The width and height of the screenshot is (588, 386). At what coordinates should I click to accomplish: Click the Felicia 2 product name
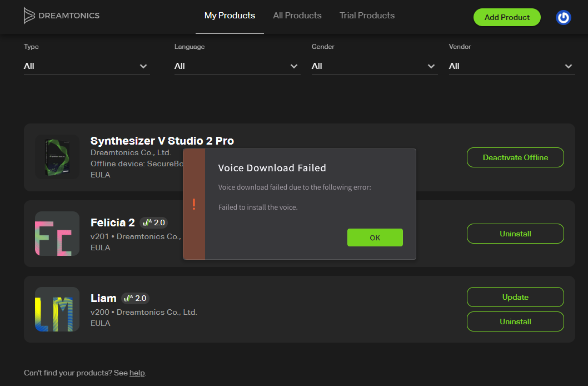(112, 222)
